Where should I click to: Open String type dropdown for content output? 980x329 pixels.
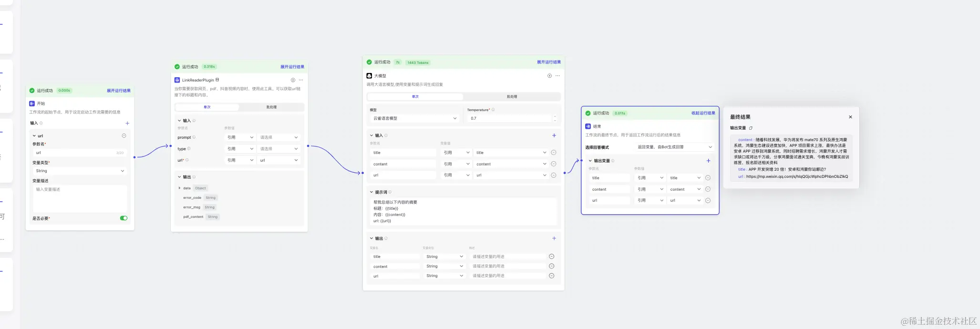(x=444, y=266)
